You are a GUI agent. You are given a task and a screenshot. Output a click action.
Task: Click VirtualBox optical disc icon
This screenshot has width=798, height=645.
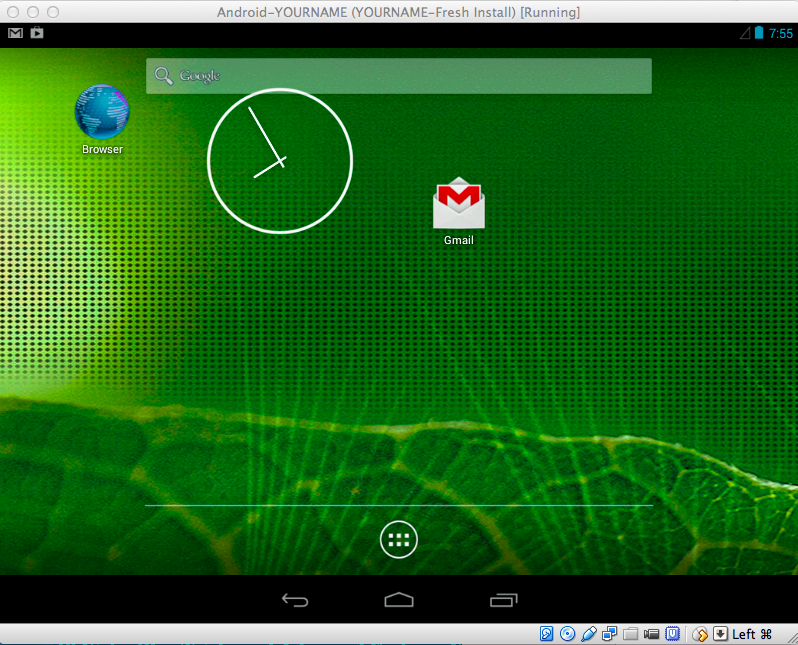pos(567,634)
